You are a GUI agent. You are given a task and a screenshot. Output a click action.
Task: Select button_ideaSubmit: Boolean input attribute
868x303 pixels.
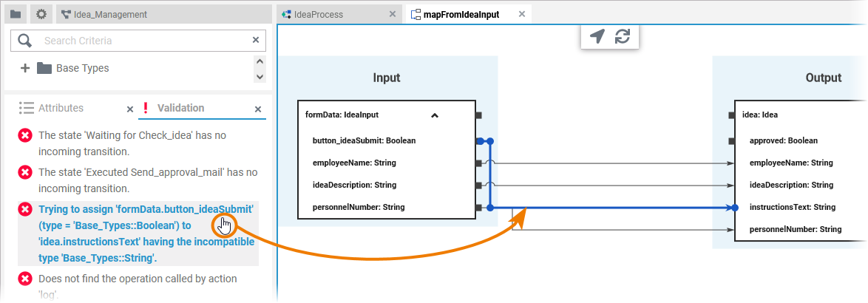click(x=365, y=140)
